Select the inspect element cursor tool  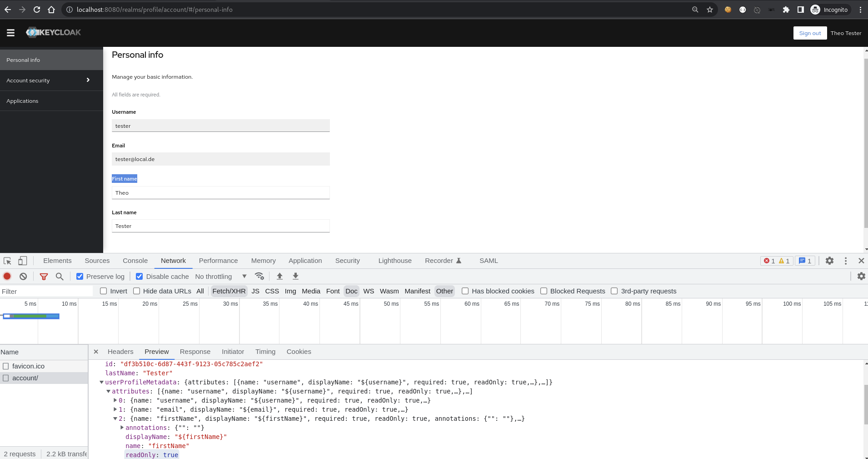point(6,260)
